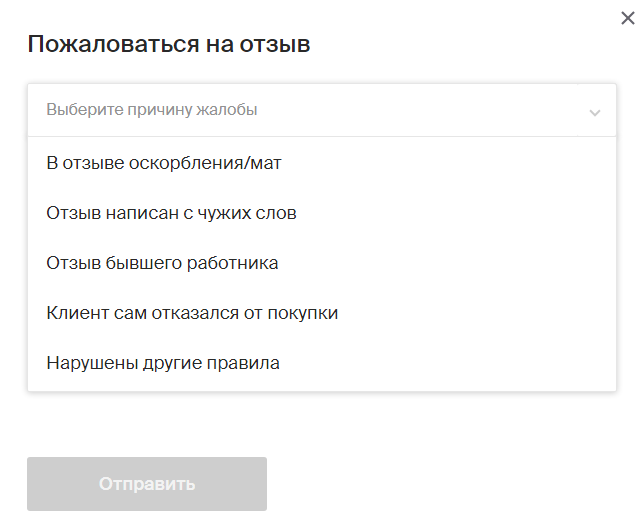The height and width of the screenshot is (525, 641).
Task: Pick "Отзыв бывшего работника" reason
Action: (162, 263)
